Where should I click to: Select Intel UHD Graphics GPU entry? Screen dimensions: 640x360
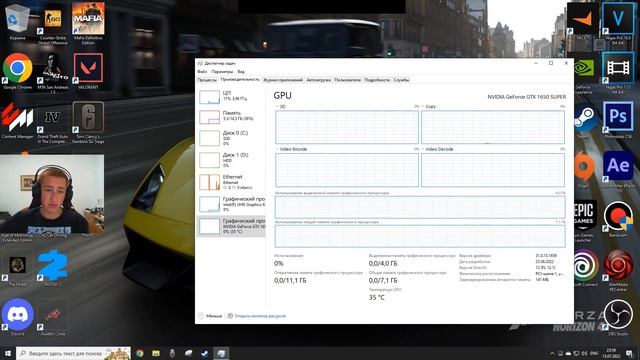pos(231,204)
